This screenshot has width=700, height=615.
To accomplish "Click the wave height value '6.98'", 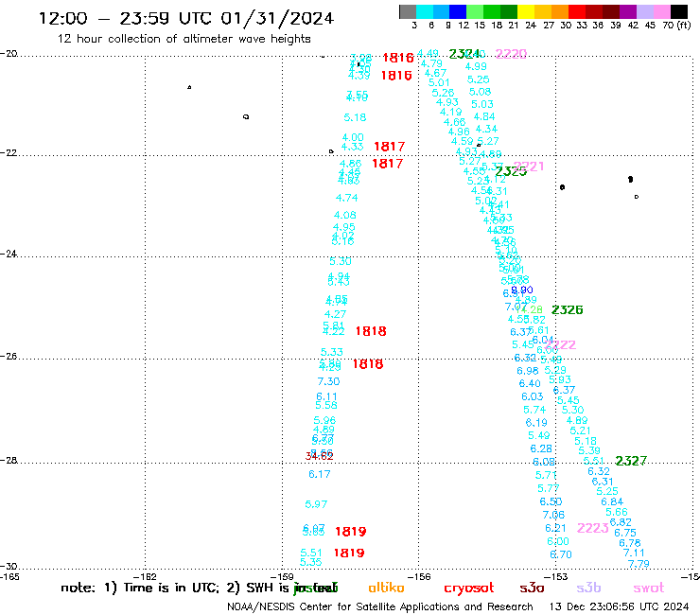I will [528, 371].
